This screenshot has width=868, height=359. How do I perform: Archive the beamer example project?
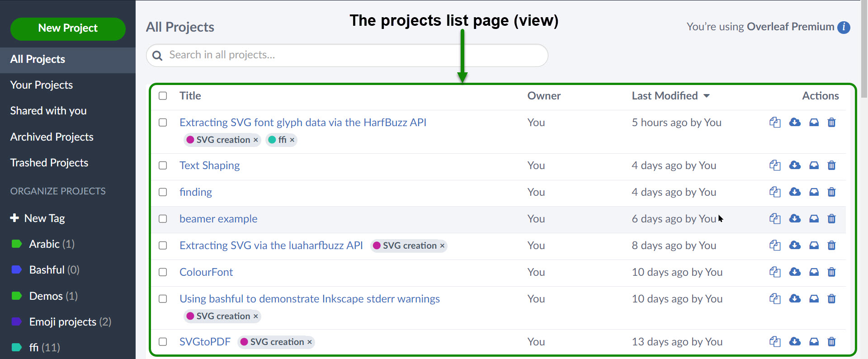(x=814, y=219)
